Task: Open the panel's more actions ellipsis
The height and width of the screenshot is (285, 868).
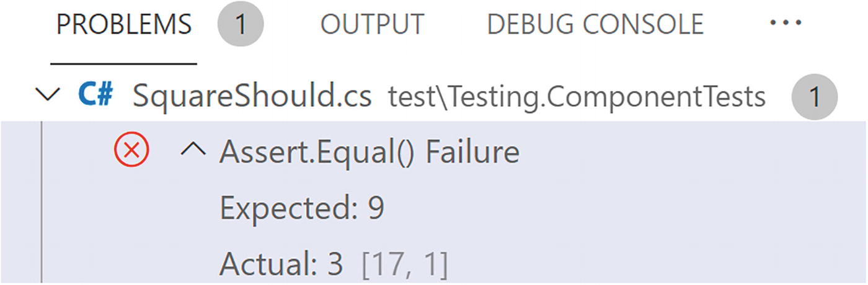Action: (x=786, y=24)
